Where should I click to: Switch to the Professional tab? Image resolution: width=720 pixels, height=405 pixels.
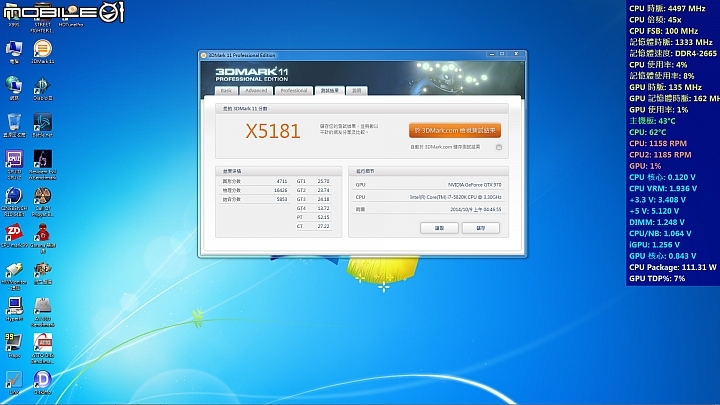coord(294,90)
